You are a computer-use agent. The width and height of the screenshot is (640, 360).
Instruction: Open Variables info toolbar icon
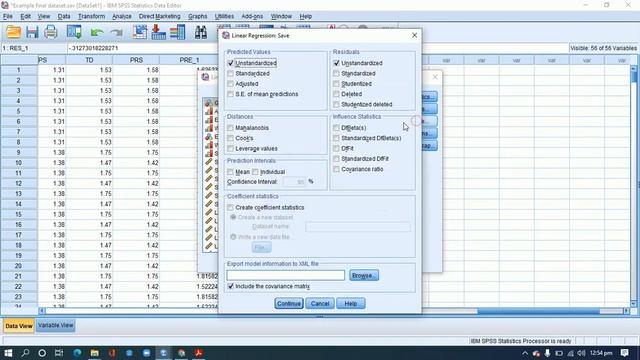pos(178,32)
